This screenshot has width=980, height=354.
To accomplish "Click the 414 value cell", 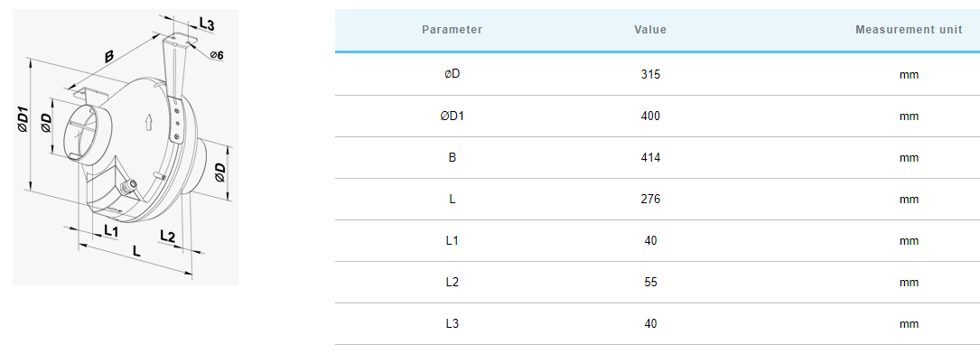I will [x=650, y=157].
